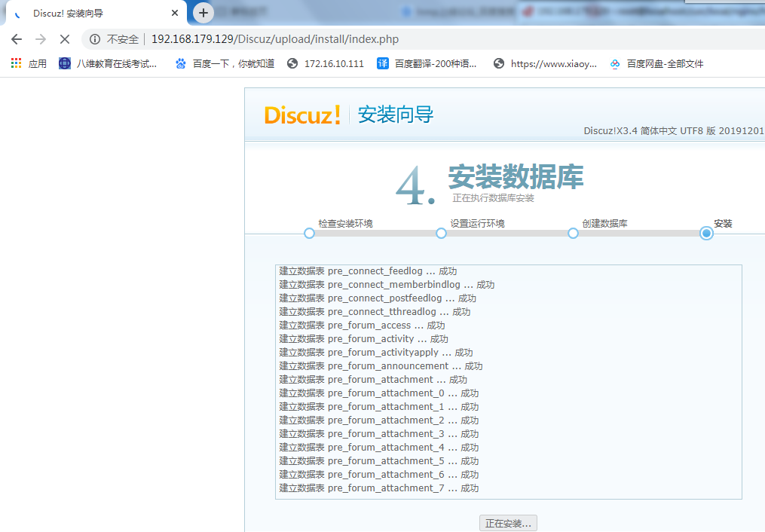Open the 应用 apps grid bookmark
Viewport: 765px width, 532px height.
[x=29, y=63]
